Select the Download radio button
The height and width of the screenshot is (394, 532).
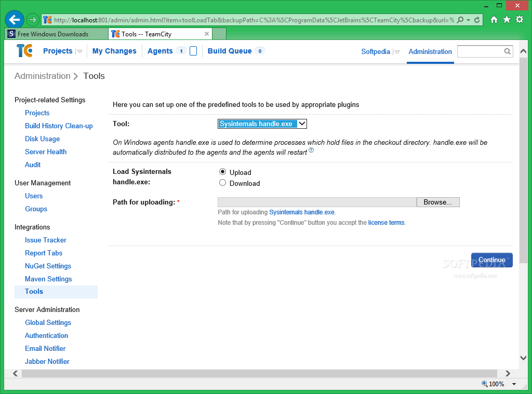point(222,183)
